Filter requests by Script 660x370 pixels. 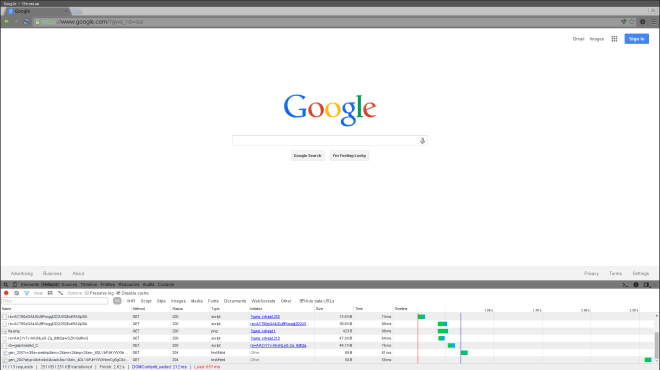click(146, 301)
